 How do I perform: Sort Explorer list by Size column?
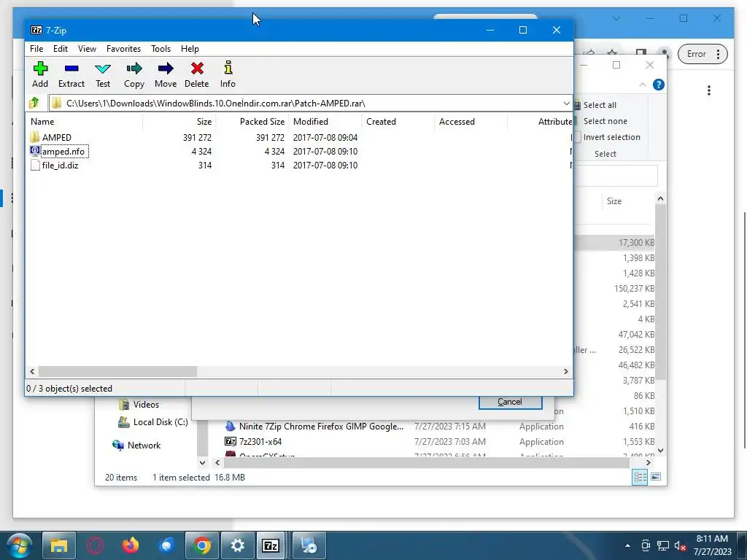tap(614, 201)
